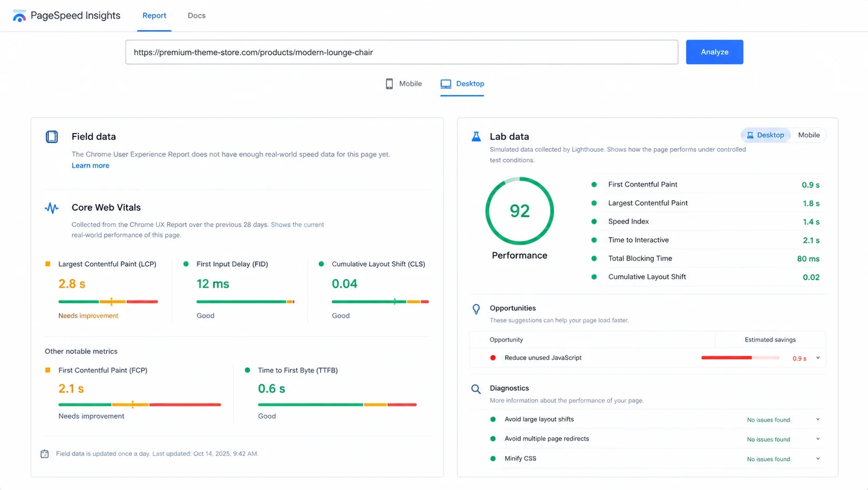This screenshot has width=868, height=490.
Task: Click the Estimated savings column header
Action: [770, 340]
